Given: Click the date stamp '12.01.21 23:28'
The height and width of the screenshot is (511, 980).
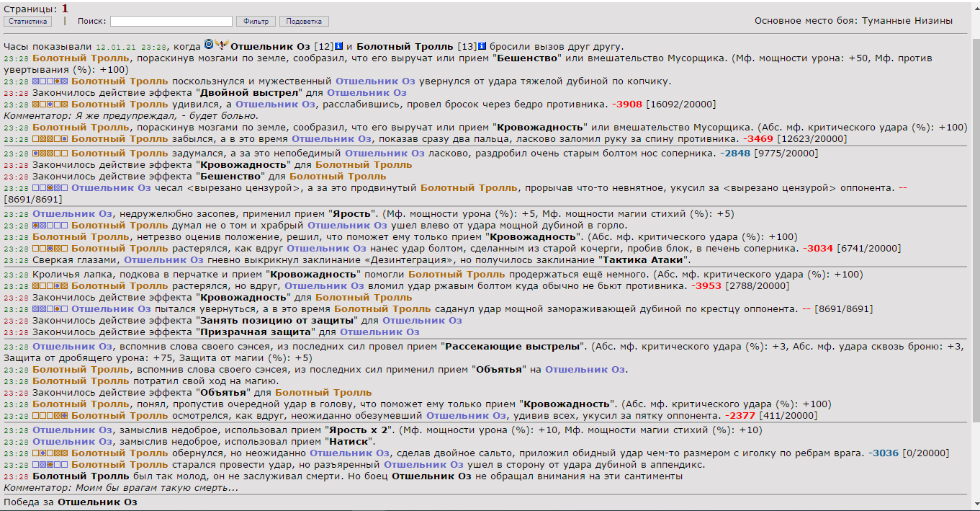Looking at the screenshot, I should click(x=131, y=47).
